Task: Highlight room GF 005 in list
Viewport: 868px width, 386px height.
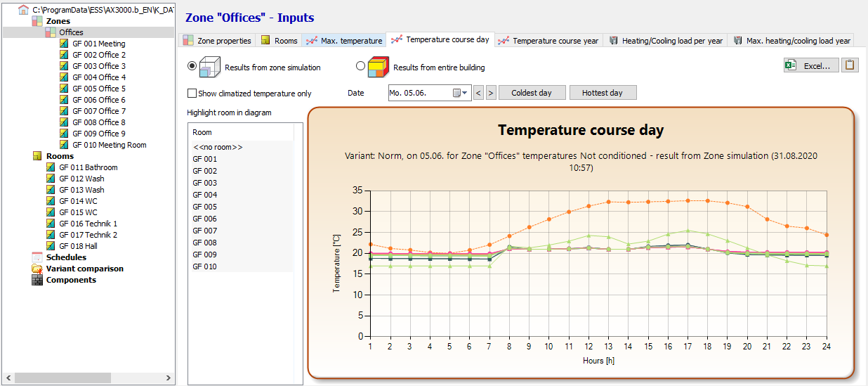Action: tap(205, 207)
